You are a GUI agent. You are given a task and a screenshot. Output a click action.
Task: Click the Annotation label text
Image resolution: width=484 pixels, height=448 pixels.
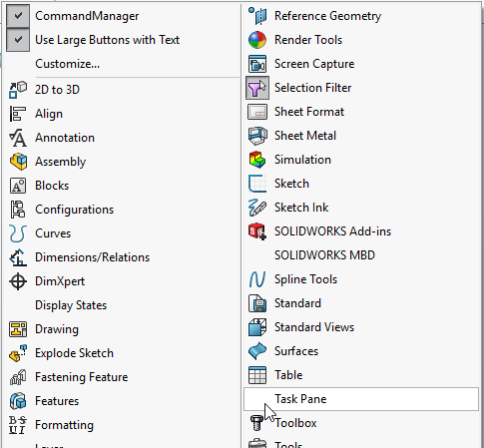[65, 138]
